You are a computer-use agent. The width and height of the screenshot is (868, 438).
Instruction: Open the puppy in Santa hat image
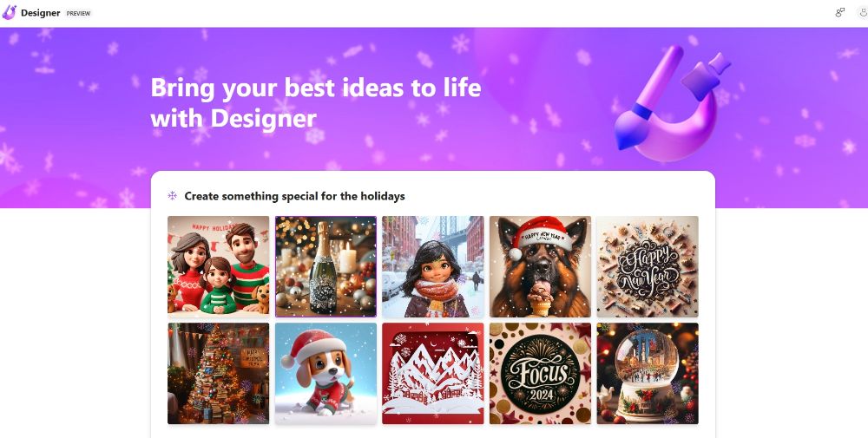pos(325,374)
